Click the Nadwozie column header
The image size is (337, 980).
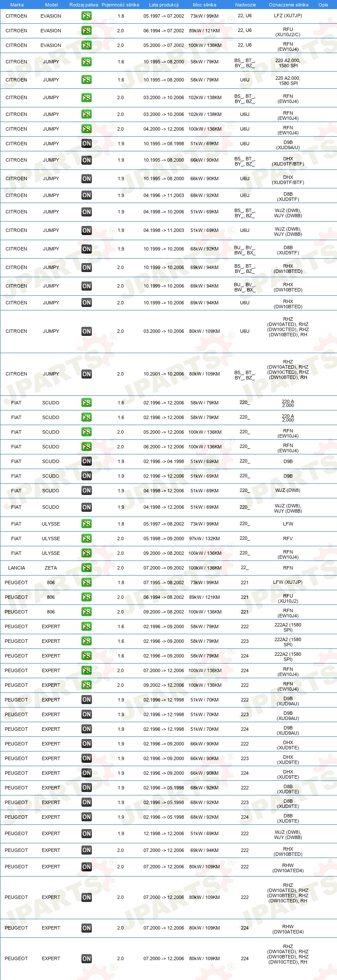pyautogui.click(x=245, y=5)
